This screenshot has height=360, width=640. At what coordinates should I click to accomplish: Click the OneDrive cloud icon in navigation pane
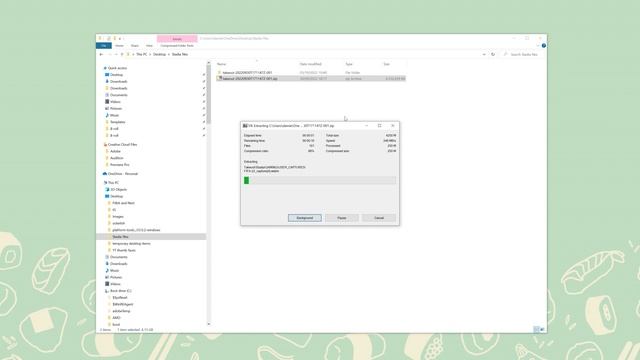tap(105, 173)
